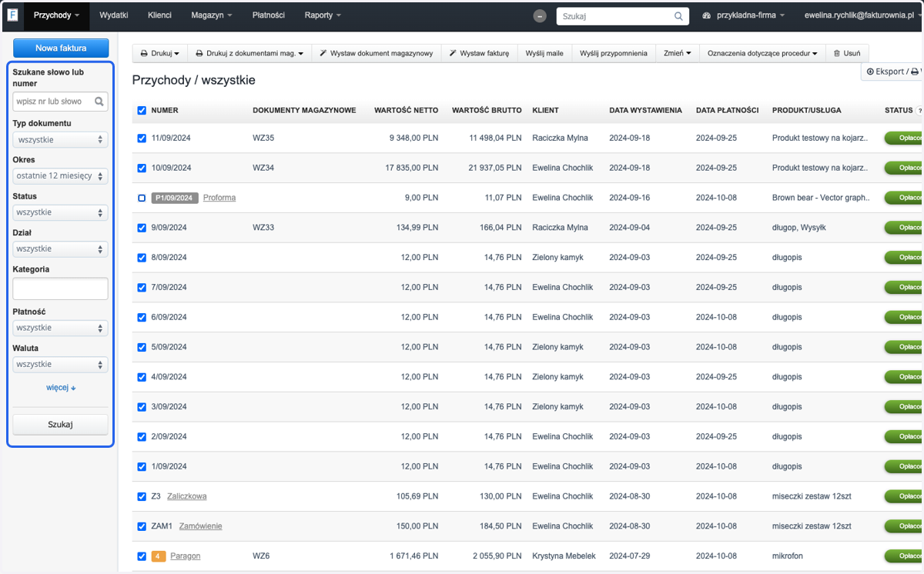The image size is (924, 574).
Task: Open the Przychody menu
Action: pos(56,15)
